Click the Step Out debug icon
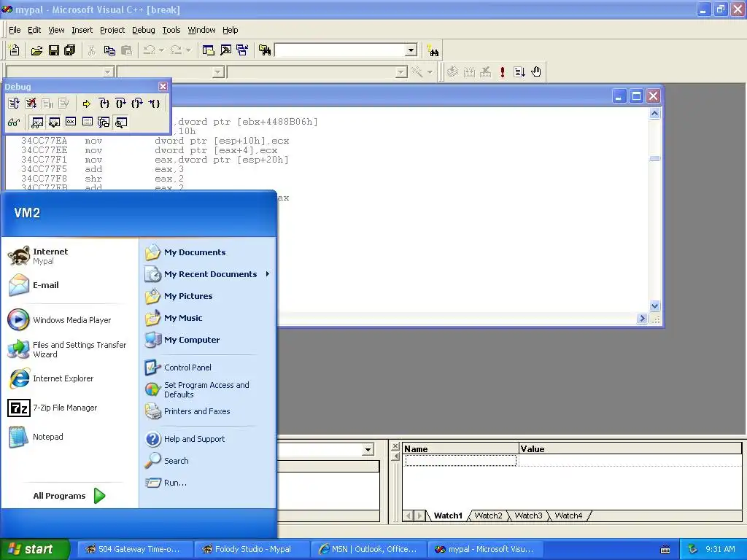Screen dimensions: 747x560 tap(137, 104)
